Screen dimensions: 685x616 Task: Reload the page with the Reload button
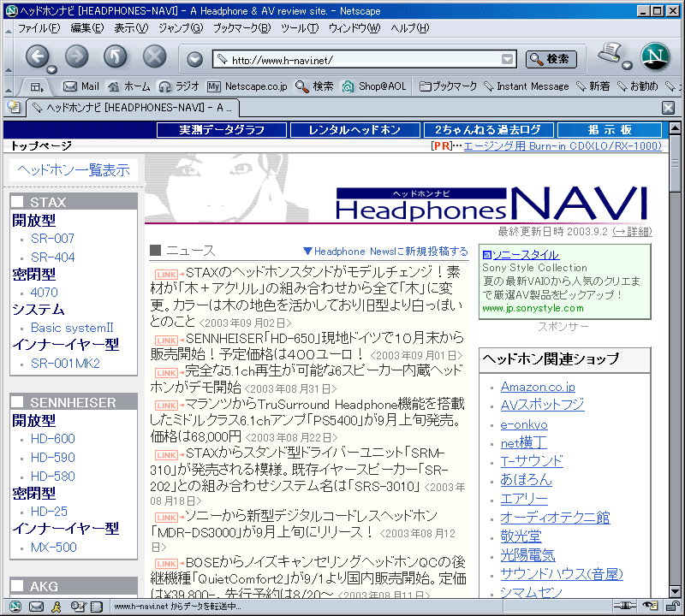coord(116,56)
